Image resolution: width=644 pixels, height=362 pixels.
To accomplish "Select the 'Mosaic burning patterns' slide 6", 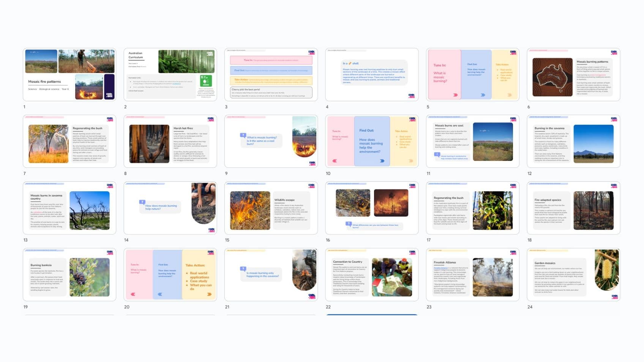I will 573,74.
